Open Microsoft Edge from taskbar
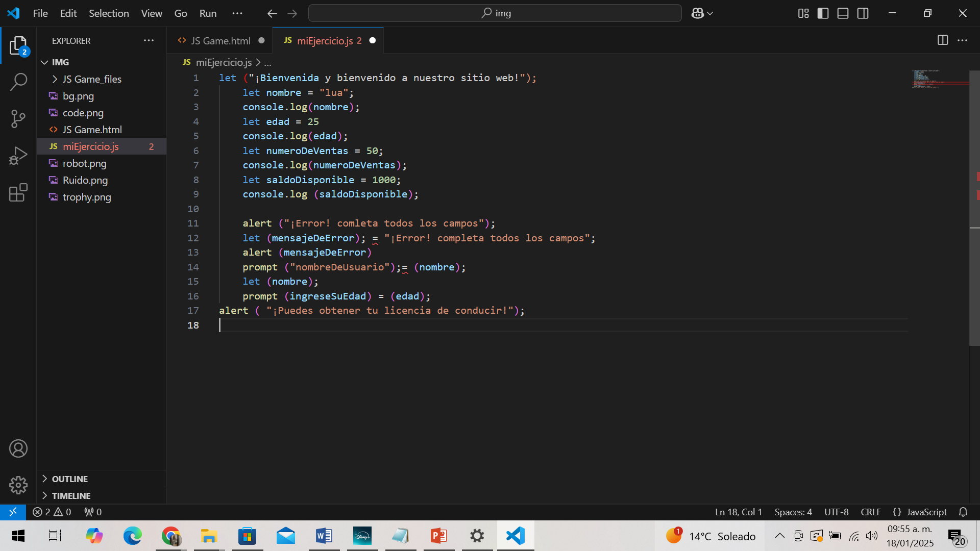 click(x=132, y=536)
